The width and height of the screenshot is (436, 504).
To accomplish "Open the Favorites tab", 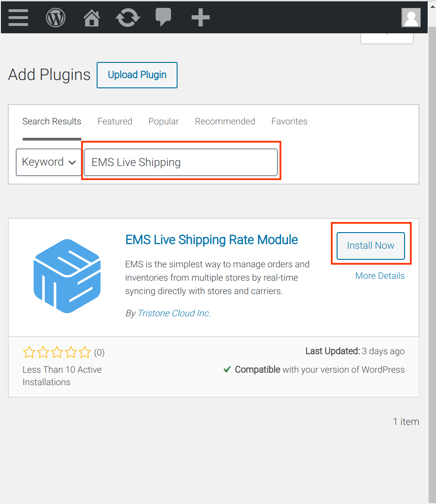I will tap(289, 122).
